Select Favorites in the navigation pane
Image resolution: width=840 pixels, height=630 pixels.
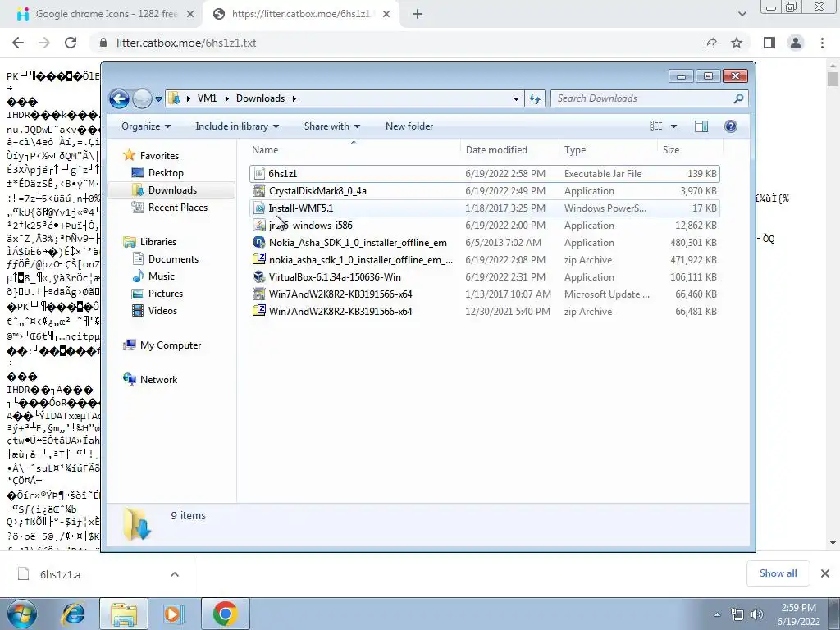pyautogui.click(x=159, y=155)
